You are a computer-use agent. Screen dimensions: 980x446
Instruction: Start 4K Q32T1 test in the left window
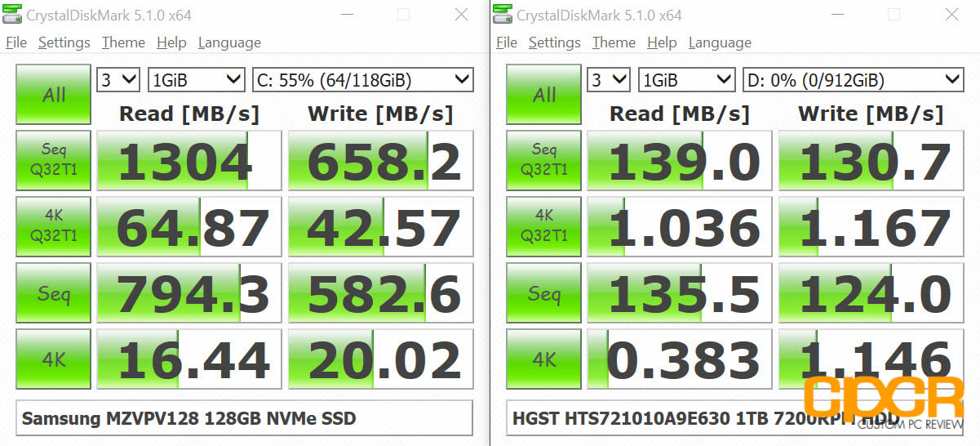click(x=53, y=225)
